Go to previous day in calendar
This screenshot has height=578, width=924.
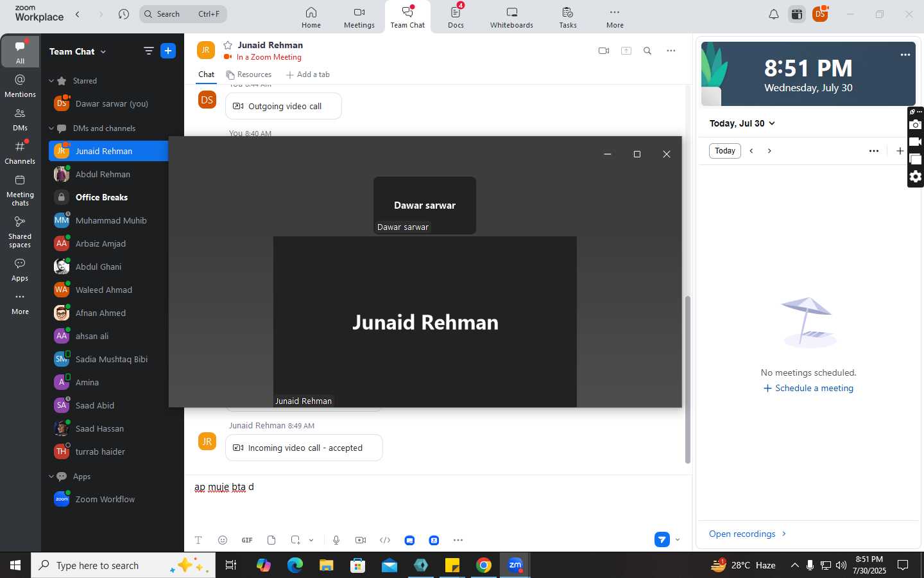tap(751, 151)
